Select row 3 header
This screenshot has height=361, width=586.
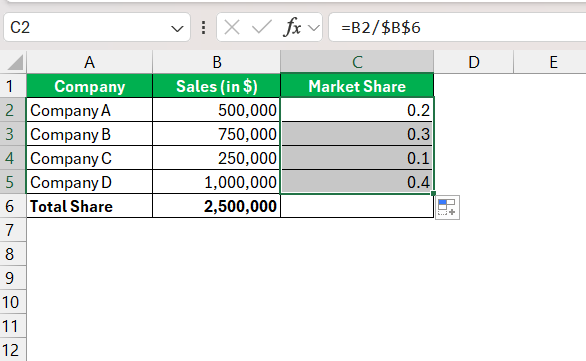[13, 134]
